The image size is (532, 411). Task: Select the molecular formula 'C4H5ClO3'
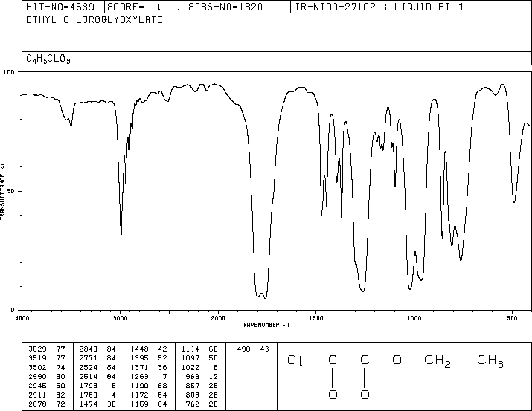48,59
